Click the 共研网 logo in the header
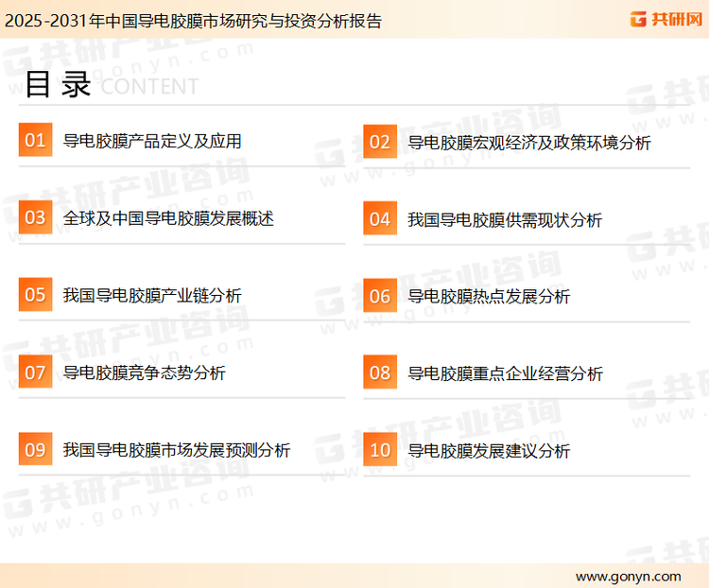The image size is (709, 588). coord(666,20)
